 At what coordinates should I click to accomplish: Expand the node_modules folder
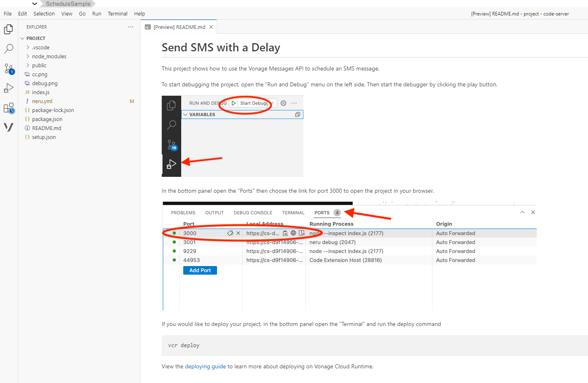coord(28,56)
